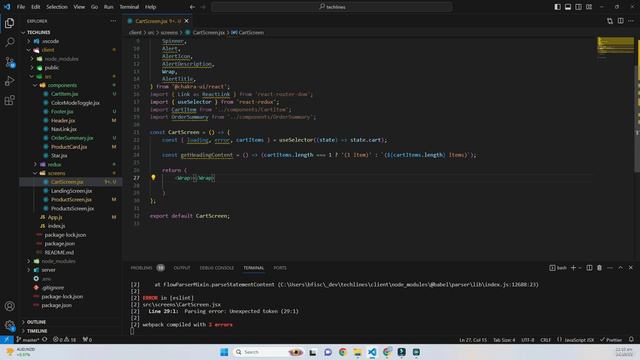Image resolution: width=640 pixels, height=360 pixels.
Task: Collapse the TECHLINES root folder
Action: (38, 32)
